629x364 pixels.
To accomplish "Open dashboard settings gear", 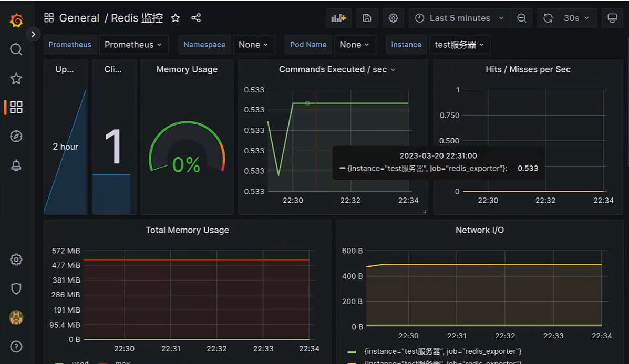I will pyautogui.click(x=393, y=17).
